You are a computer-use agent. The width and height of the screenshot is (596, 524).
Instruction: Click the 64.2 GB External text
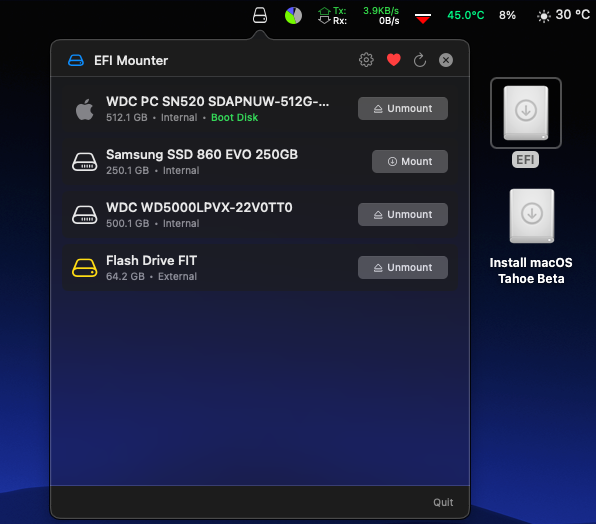pos(151,276)
